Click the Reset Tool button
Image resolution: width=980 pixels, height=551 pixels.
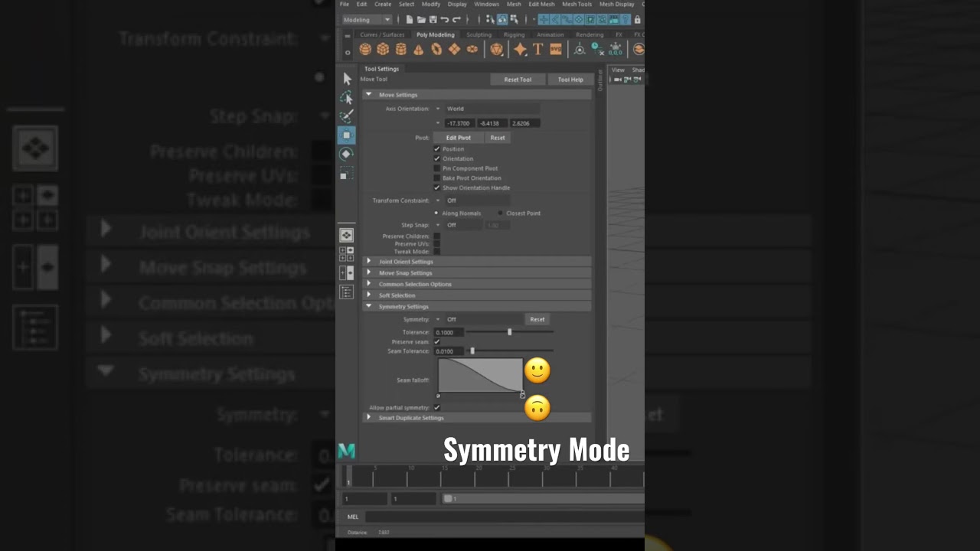coord(518,80)
